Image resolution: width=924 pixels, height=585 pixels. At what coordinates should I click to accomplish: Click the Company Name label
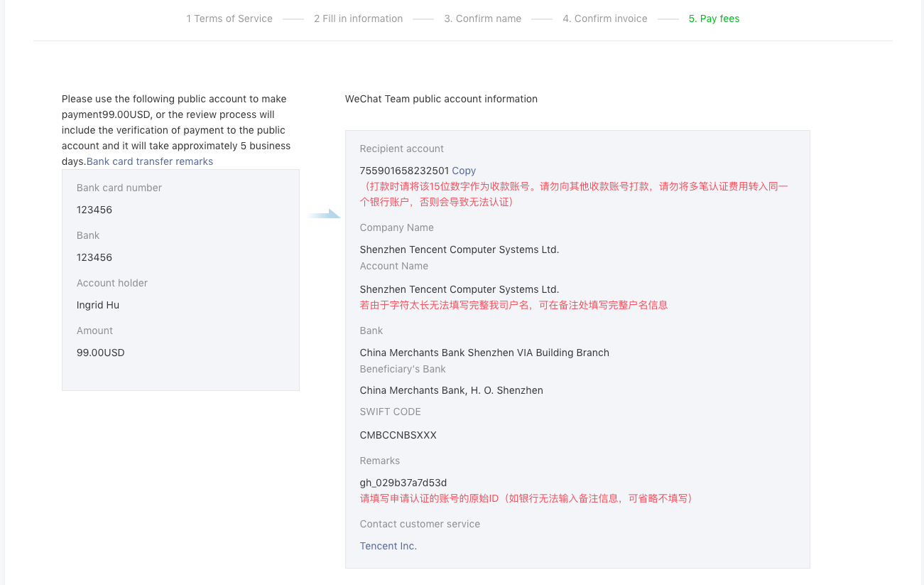(x=397, y=227)
